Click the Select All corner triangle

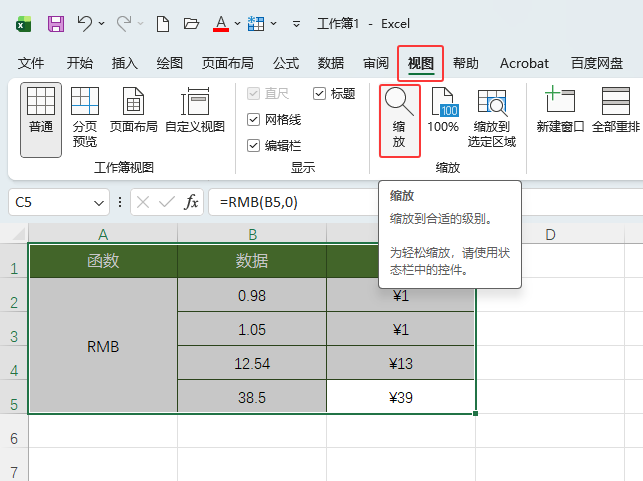[x=18, y=234]
